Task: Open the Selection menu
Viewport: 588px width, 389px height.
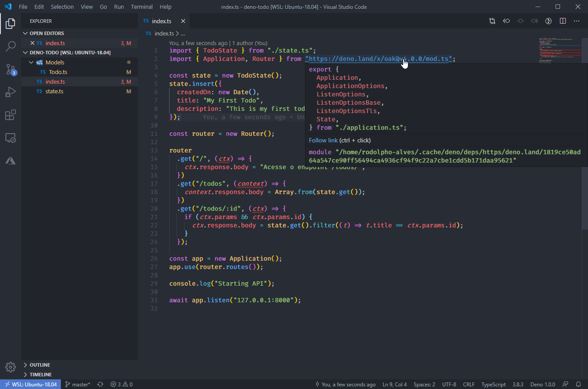Action: (62, 7)
